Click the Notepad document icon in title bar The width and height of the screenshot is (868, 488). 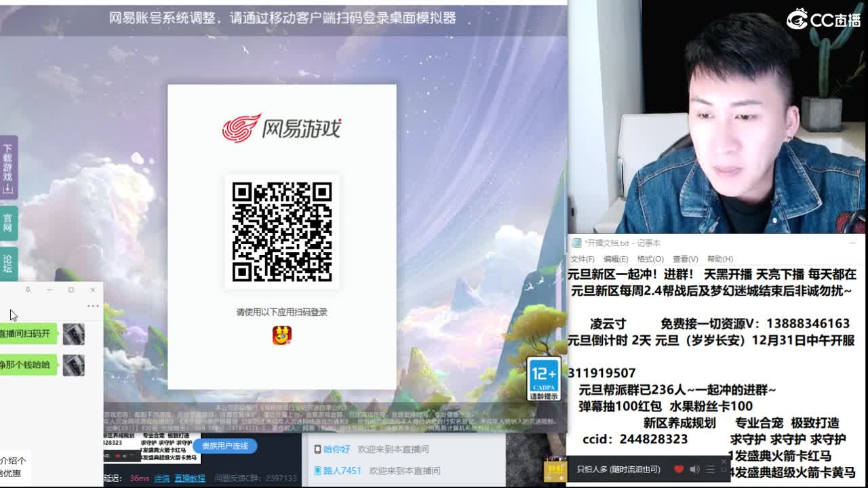click(x=576, y=243)
